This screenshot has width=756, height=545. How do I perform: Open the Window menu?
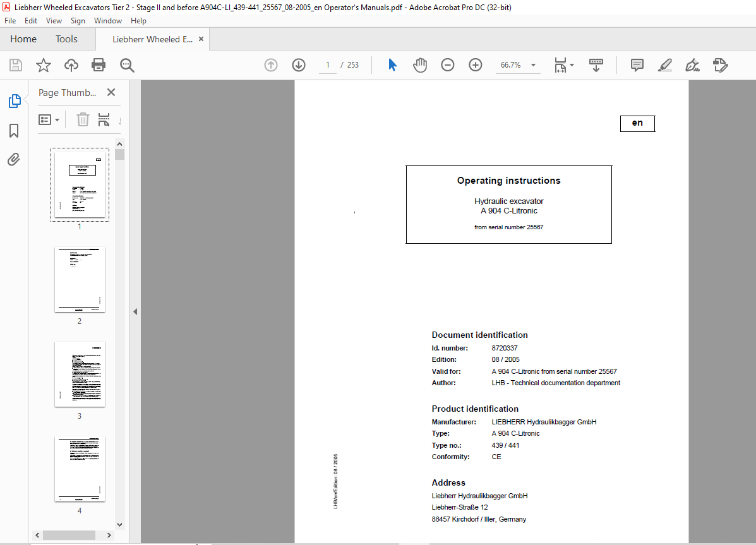[x=108, y=21]
